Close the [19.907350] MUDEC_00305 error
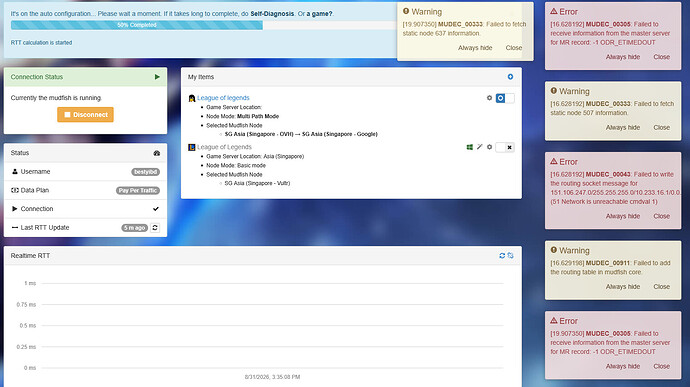This screenshot has width=690, height=387. point(661,366)
